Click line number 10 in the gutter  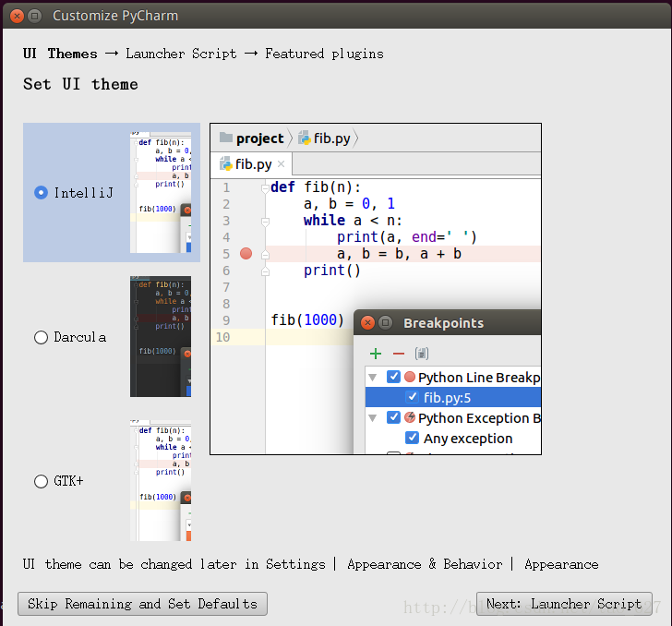tap(222, 337)
